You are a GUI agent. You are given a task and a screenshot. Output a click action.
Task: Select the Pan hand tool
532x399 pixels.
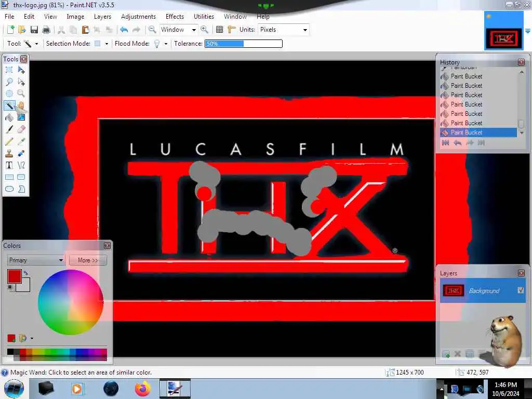click(21, 105)
